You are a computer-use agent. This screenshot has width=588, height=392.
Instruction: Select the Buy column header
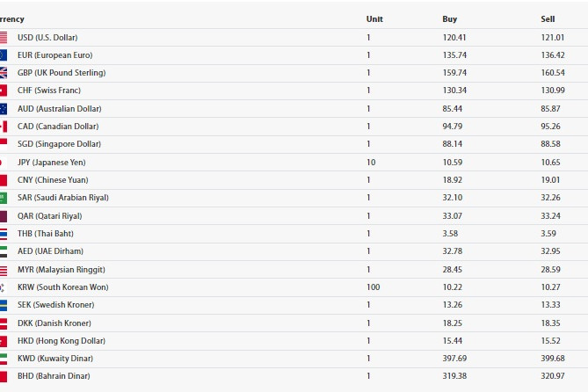point(450,19)
